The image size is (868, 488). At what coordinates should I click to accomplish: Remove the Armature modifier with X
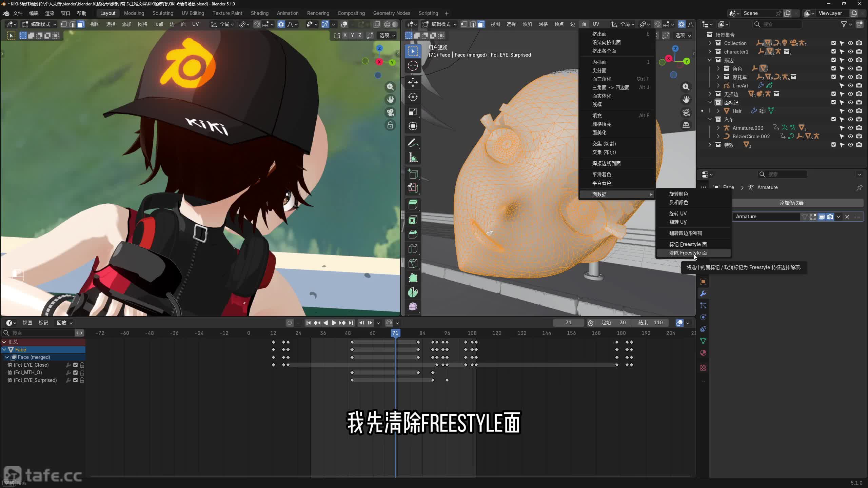(x=847, y=217)
